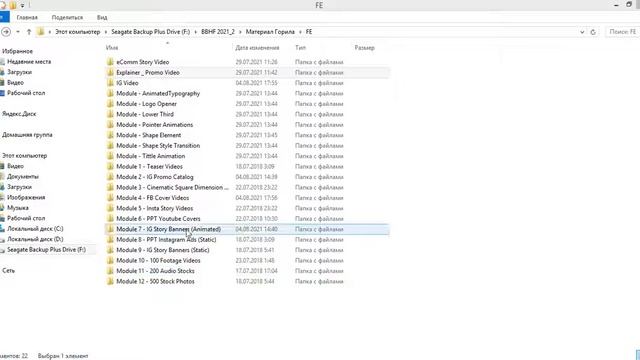Go up one level with the up arrow

(x=29, y=32)
